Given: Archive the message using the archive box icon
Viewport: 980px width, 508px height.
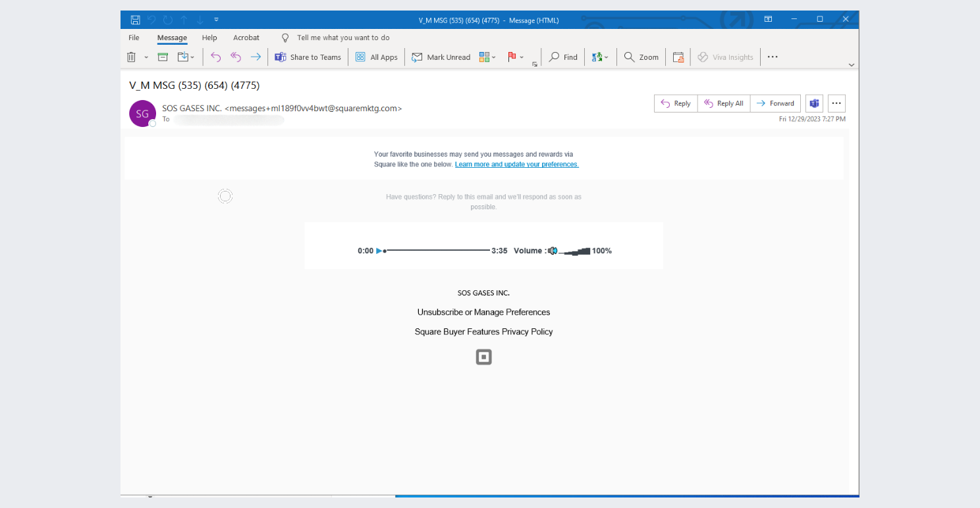Looking at the screenshot, I should click(x=163, y=57).
